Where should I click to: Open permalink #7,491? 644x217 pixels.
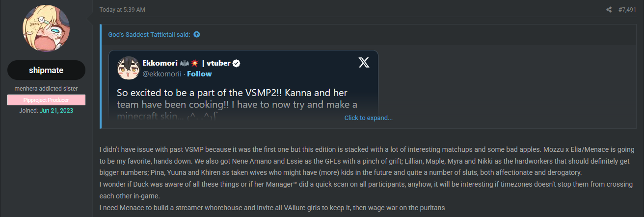(x=628, y=10)
